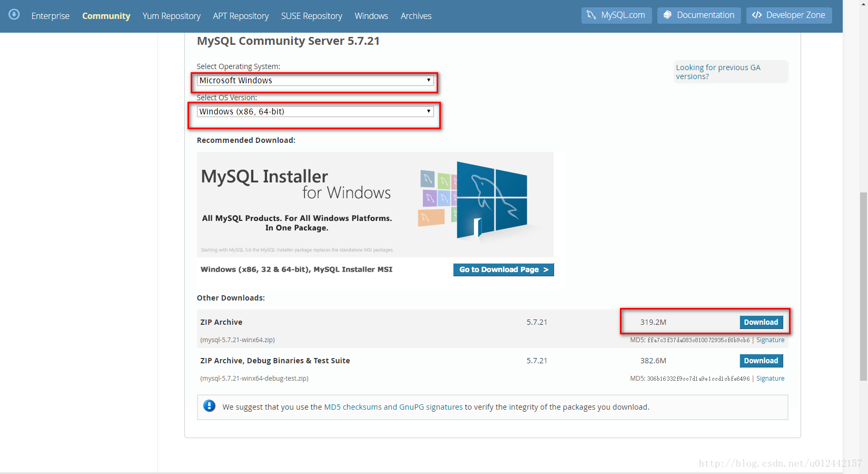Open the Signature link for the debug-test zip
This screenshot has height=474, width=868.
click(771, 379)
